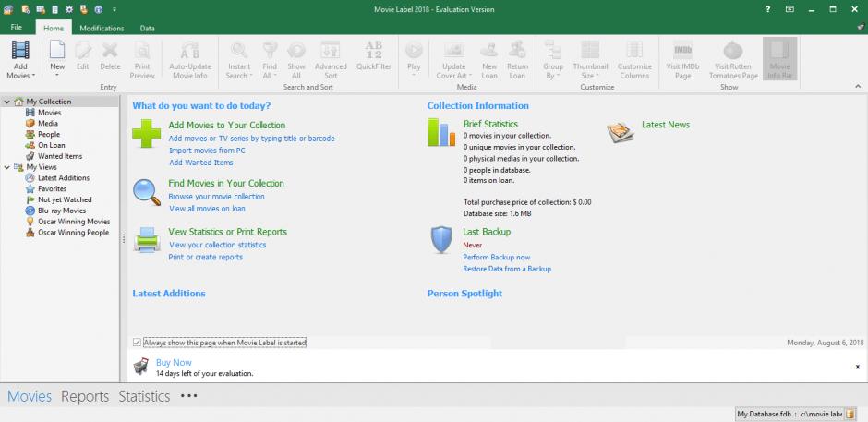Image resolution: width=868 pixels, height=422 pixels.
Task: Click the magnifier Find Movies icon
Action: click(146, 192)
